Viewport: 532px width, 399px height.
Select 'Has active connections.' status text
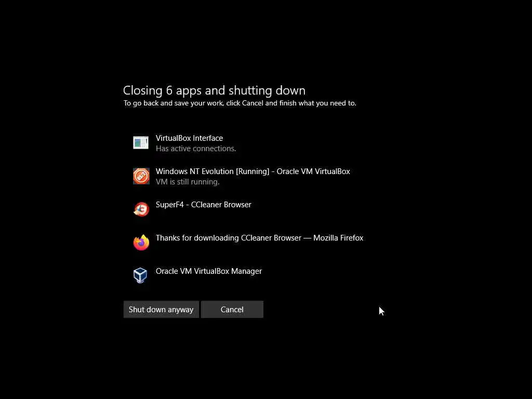[196, 149]
